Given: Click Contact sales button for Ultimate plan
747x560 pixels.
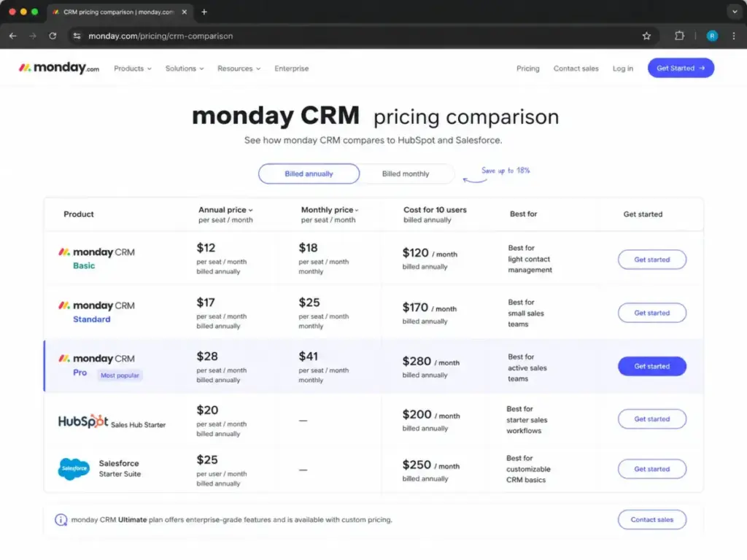Looking at the screenshot, I should 651,519.
